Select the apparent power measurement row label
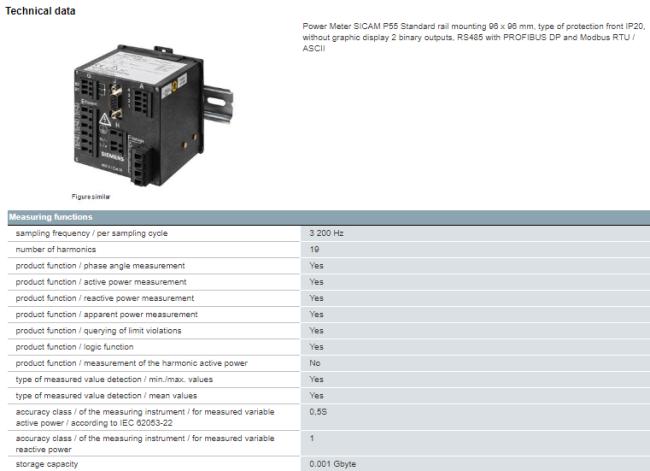The width and height of the screenshot is (650, 471). click(106, 314)
